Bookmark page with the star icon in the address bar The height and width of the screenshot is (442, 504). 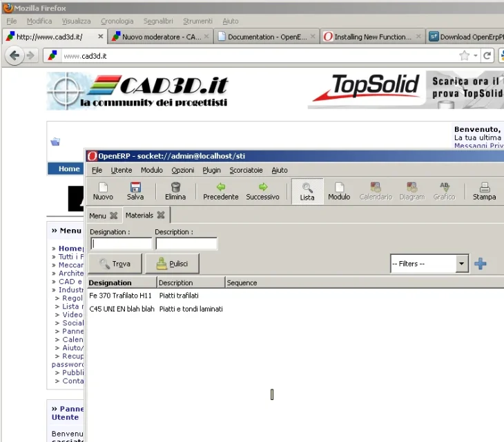[465, 56]
